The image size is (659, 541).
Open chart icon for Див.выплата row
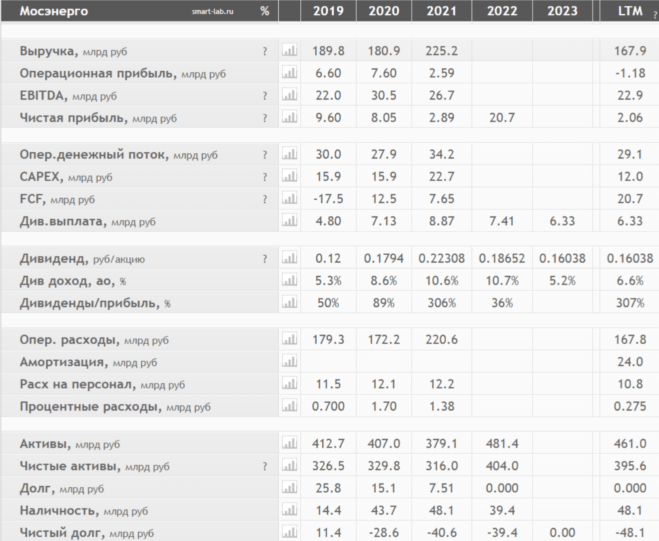290,221
